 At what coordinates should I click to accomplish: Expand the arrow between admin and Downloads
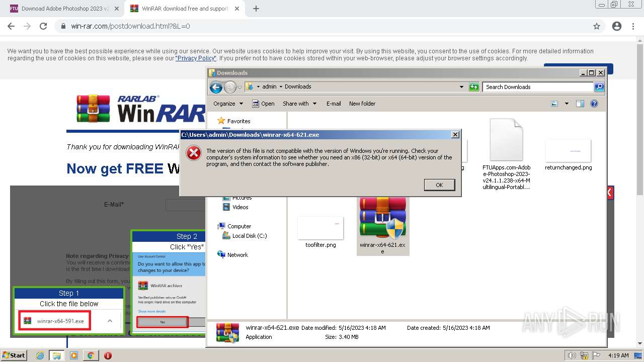pyautogui.click(x=281, y=86)
